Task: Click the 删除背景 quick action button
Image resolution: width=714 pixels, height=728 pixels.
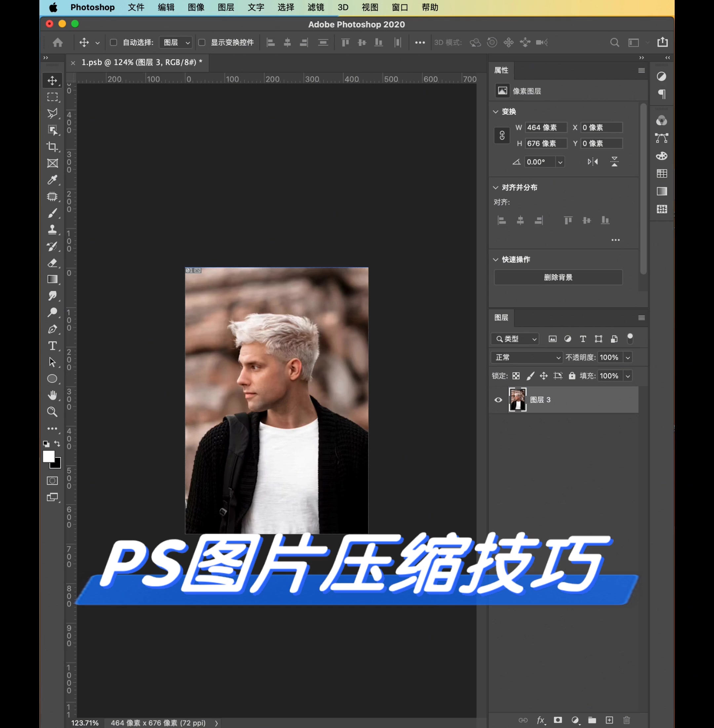Action: tap(558, 277)
